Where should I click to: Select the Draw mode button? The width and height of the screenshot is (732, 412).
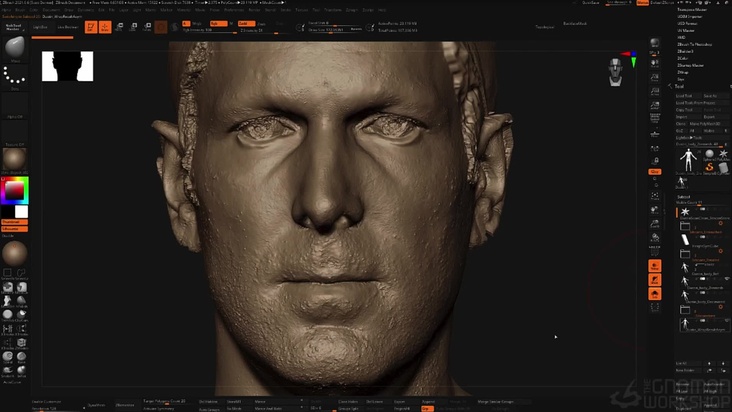coord(106,27)
